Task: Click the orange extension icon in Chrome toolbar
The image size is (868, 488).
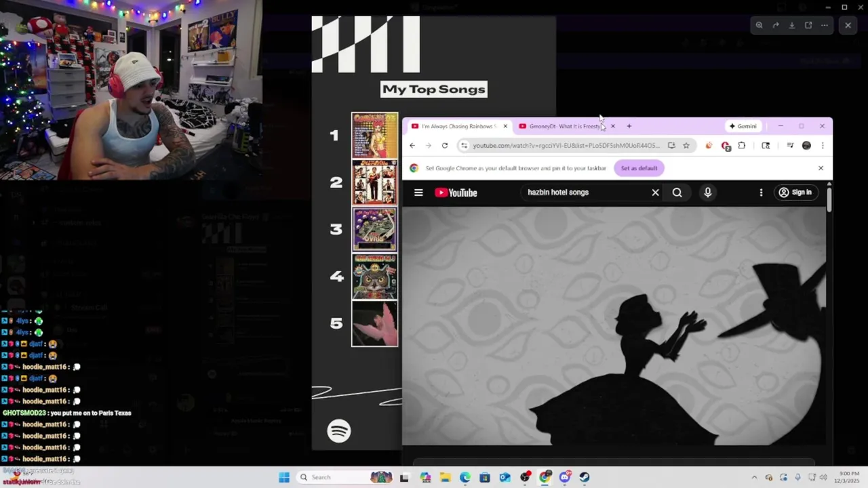Action: click(x=709, y=146)
